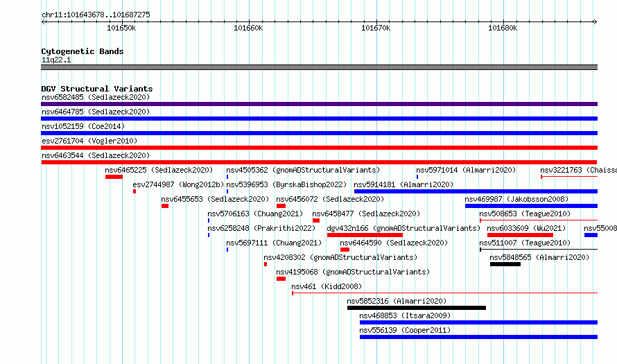This screenshot has width=617, height=364.
Task: Click the 101660k ruler mark
Action: click(249, 28)
